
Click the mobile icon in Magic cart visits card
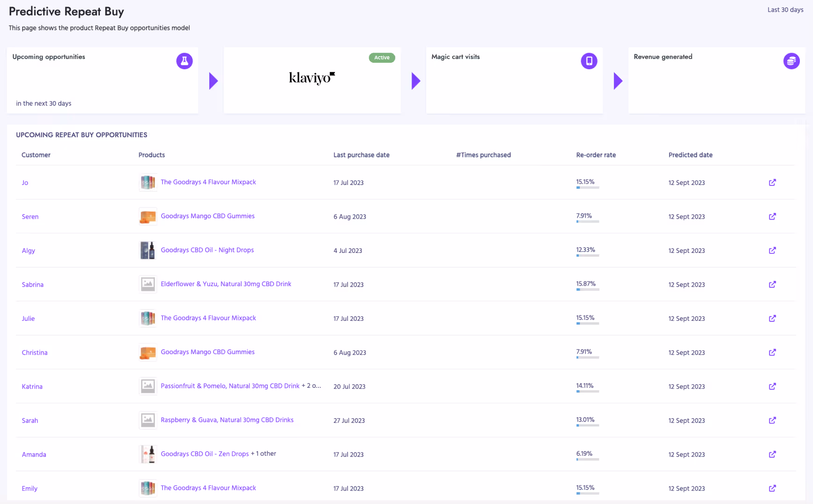589,61
